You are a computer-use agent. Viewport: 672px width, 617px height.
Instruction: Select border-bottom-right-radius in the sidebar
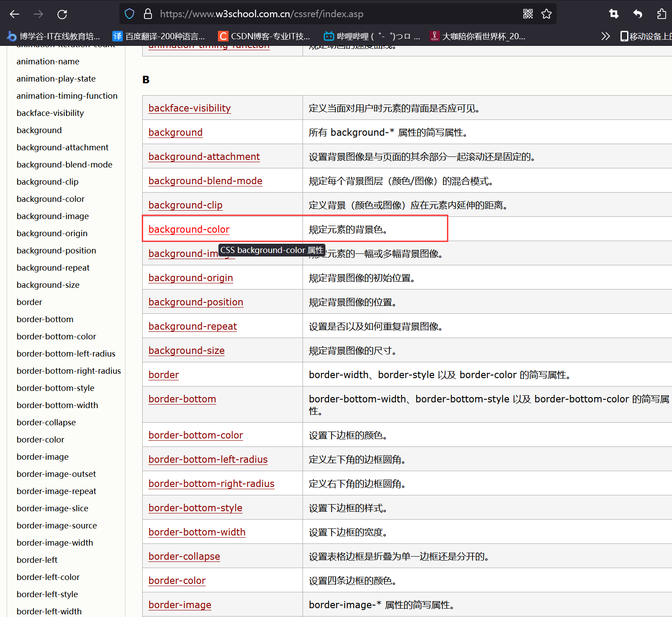pos(69,371)
